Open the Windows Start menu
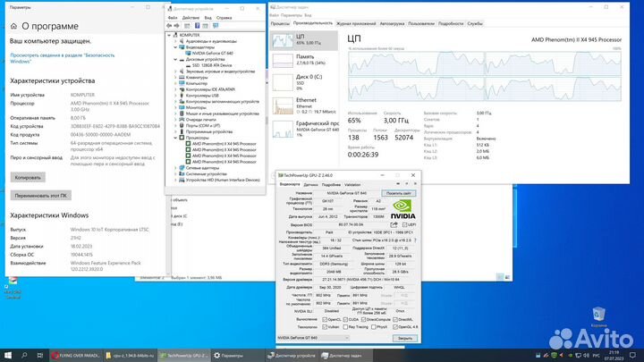Screen dimensions: 644x362 (7, 356)
